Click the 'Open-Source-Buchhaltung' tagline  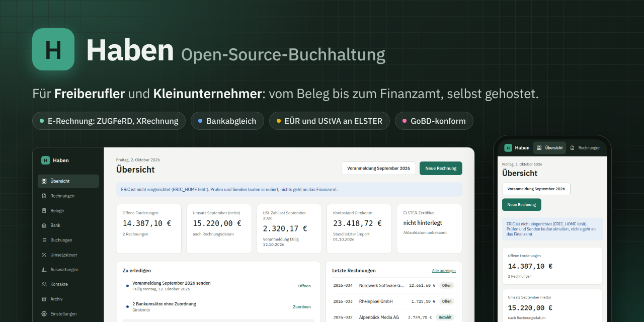click(283, 54)
